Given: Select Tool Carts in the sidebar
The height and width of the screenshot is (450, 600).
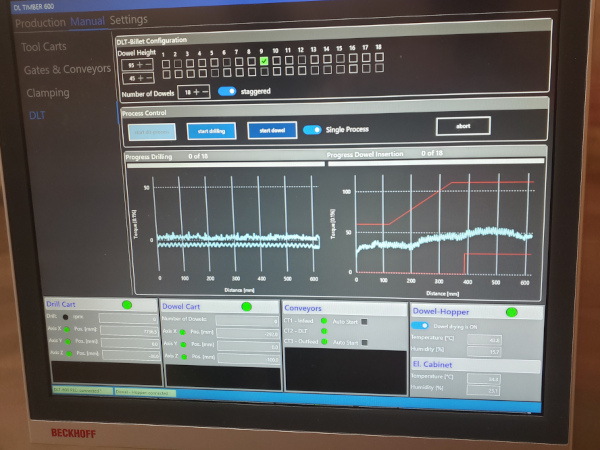Looking at the screenshot, I should [x=44, y=47].
